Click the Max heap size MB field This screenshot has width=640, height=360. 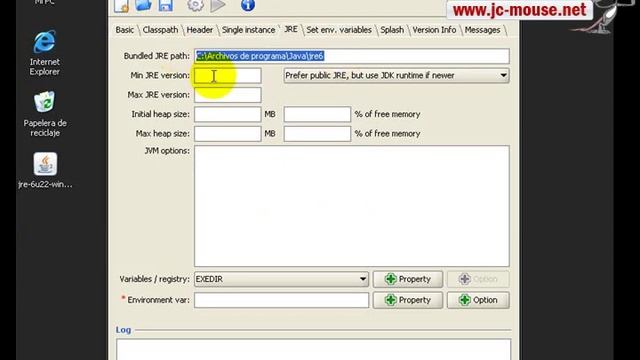(x=227, y=133)
